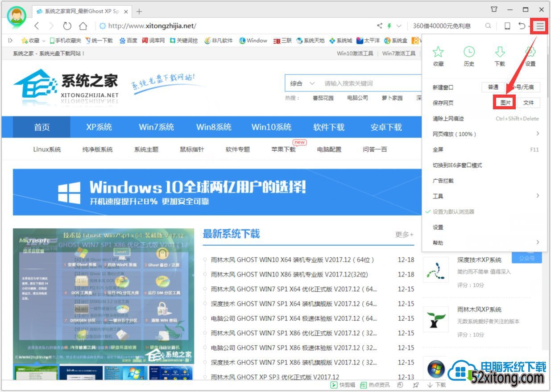The image size is (551, 392).
Task: Open 设置 text menu item
Action: [484, 227]
